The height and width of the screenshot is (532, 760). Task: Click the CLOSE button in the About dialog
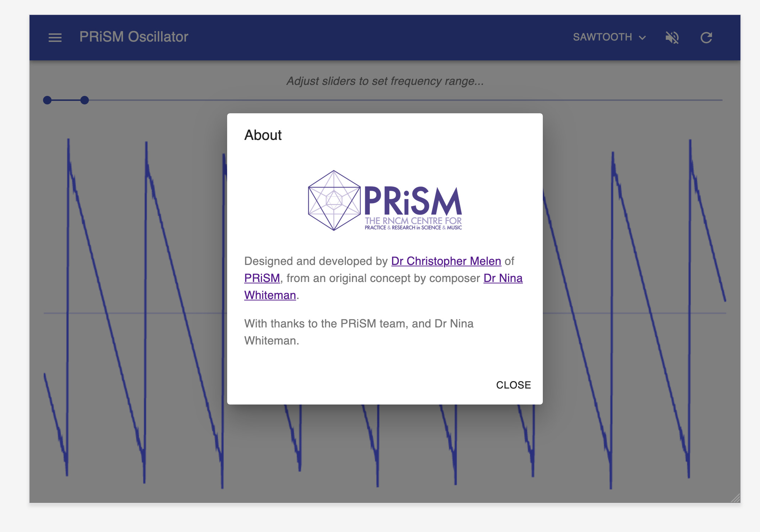tap(513, 385)
